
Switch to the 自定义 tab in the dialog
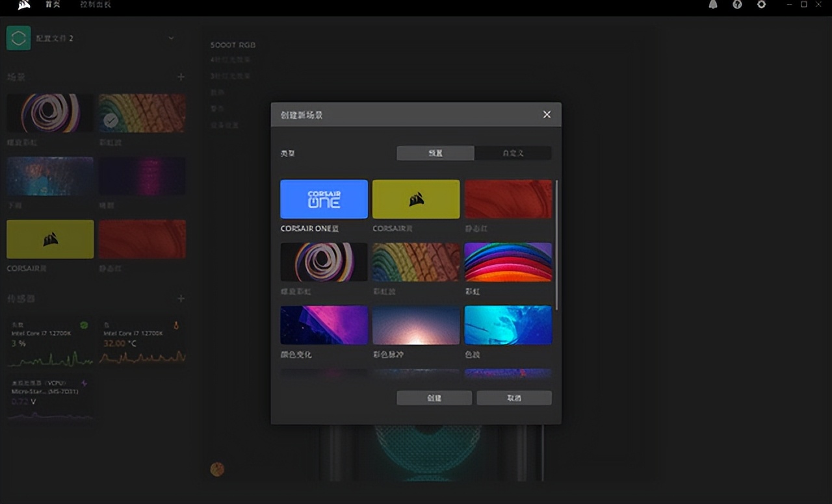(513, 153)
